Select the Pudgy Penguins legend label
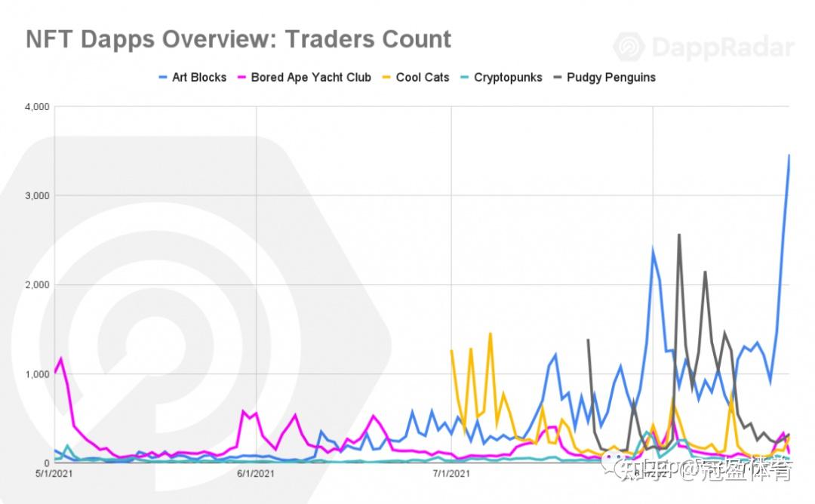Viewport: 815px width, 504px height. coord(610,77)
